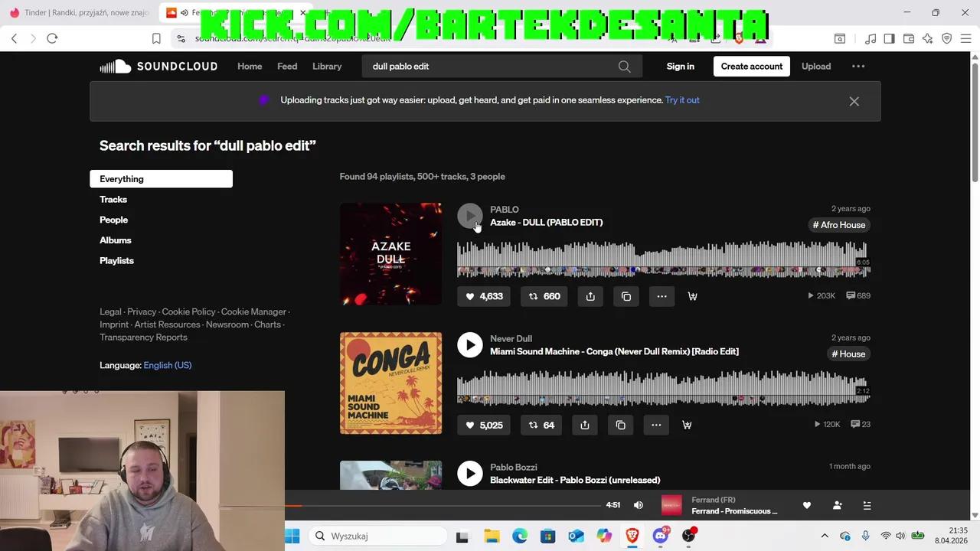
Task: Click the SoundCloud logo
Action: pyautogui.click(x=158, y=67)
